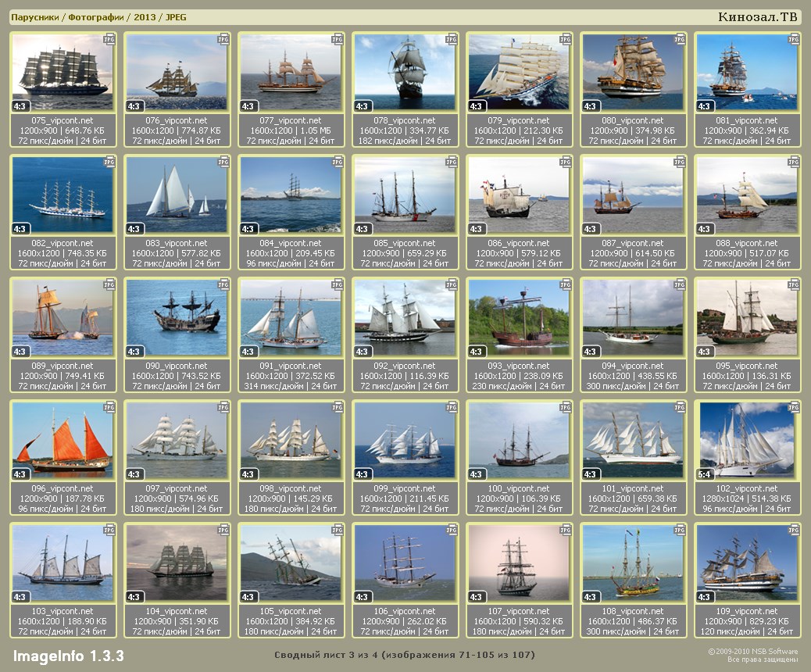Go to the 2013 breadcrumb folder
The height and width of the screenshot is (672, 811).
[x=145, y=17]
